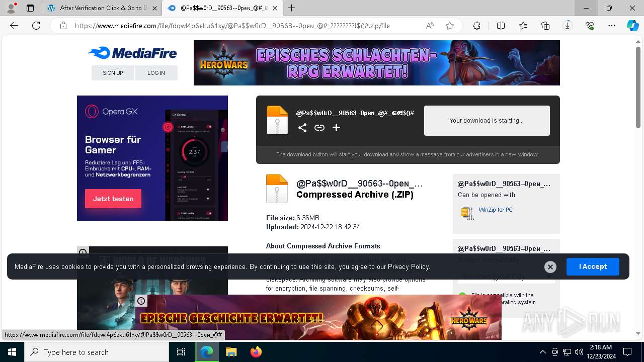Show hidden tray icons chevron
Screen dimensions: 644x362
[x=542, y=352]
